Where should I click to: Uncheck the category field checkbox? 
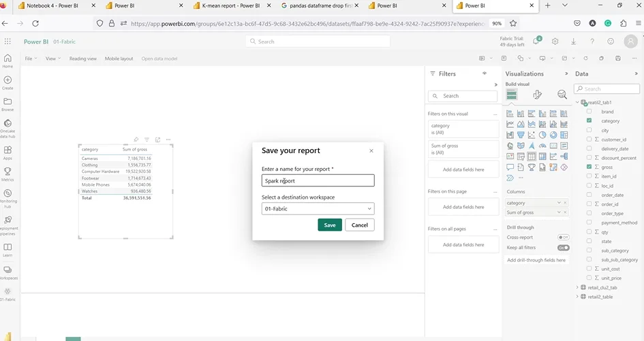click(x=589, y=120)
